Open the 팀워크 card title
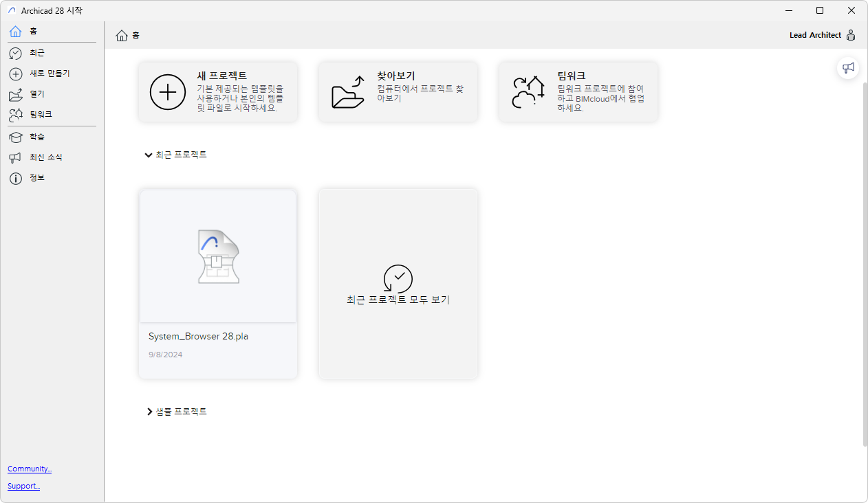 pos(571,76)
